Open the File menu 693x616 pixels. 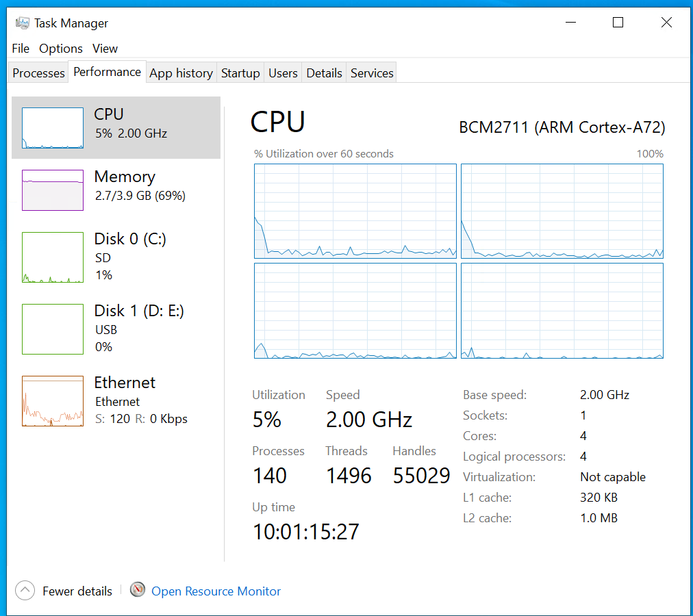tap(21, 48)
